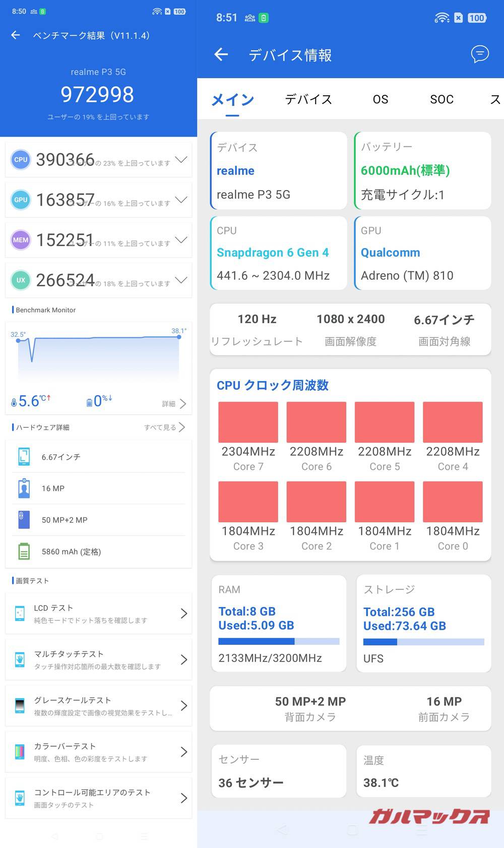Screen dimensions: 504x848
Task: Click the RAM usage progress bar
Action: coord(279,641)
